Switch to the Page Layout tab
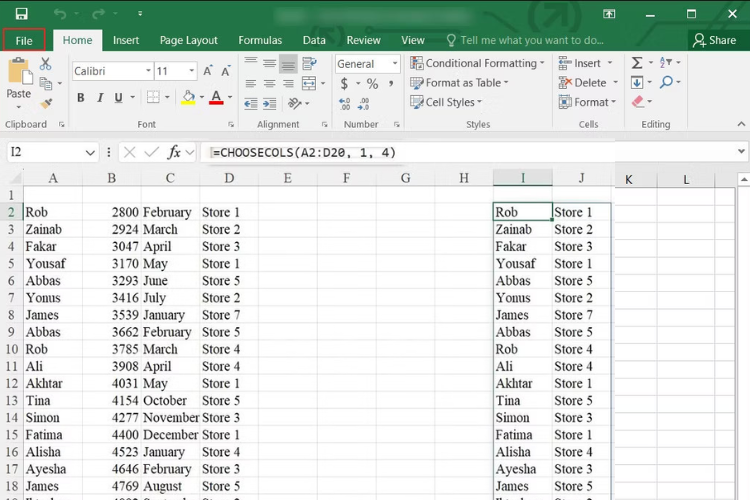Screen dimensions: 750x500 click(188, 40)
